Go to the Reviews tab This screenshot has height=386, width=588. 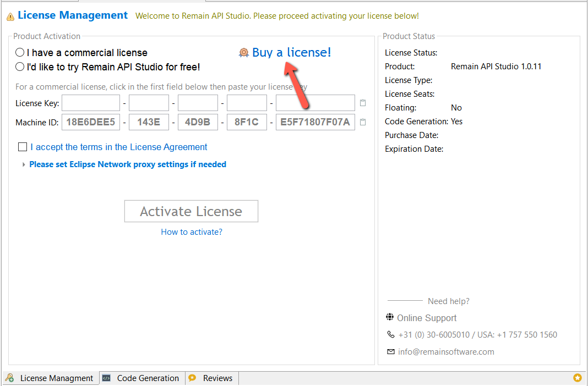[x=212, y=378]
